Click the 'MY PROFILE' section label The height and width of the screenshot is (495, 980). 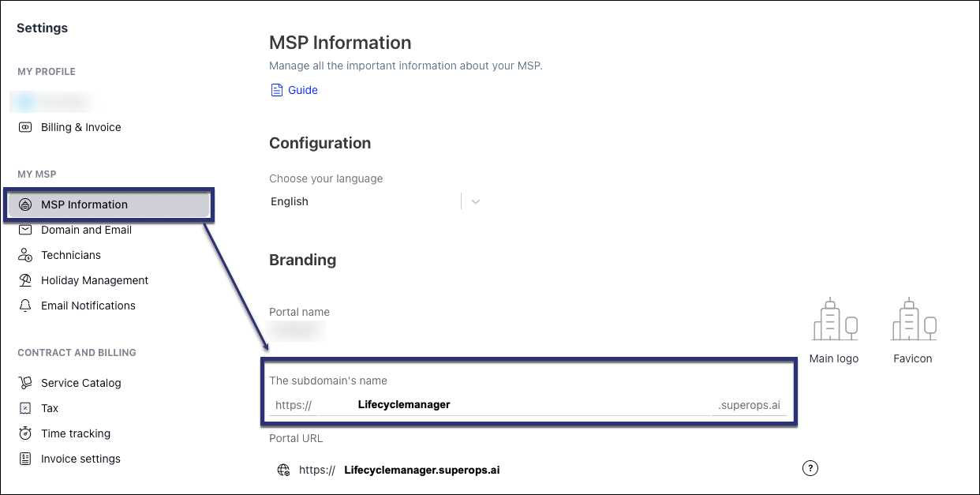(x=47, y=72)
